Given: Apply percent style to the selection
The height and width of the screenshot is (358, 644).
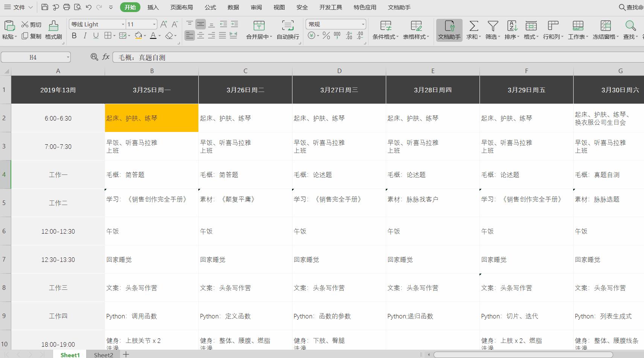Looking at the screenshot, I should [326, 36].
